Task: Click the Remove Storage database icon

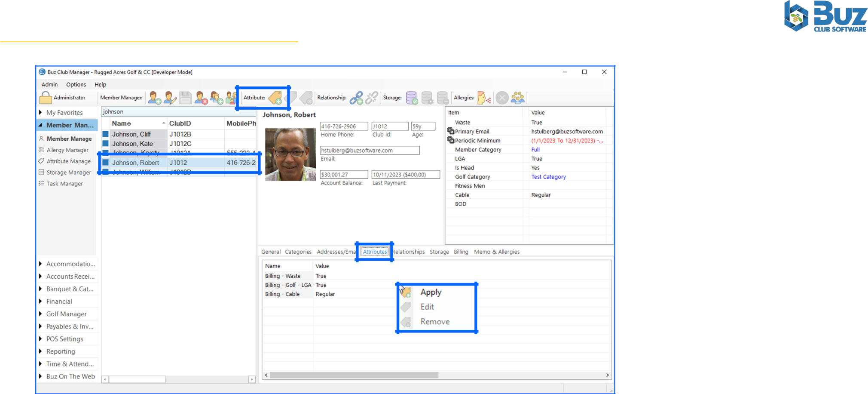Action: pos(443,98)
